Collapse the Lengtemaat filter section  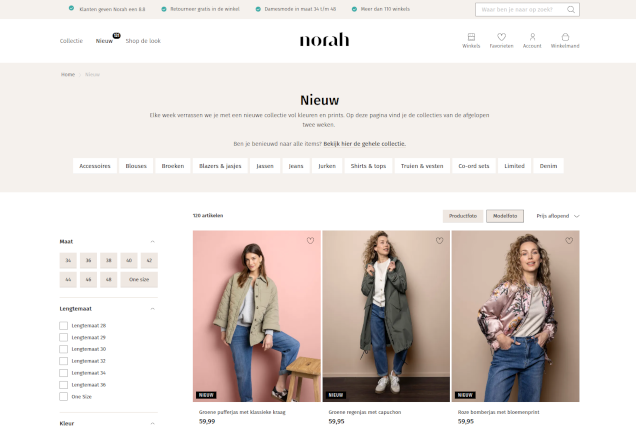tap(153, 309)
